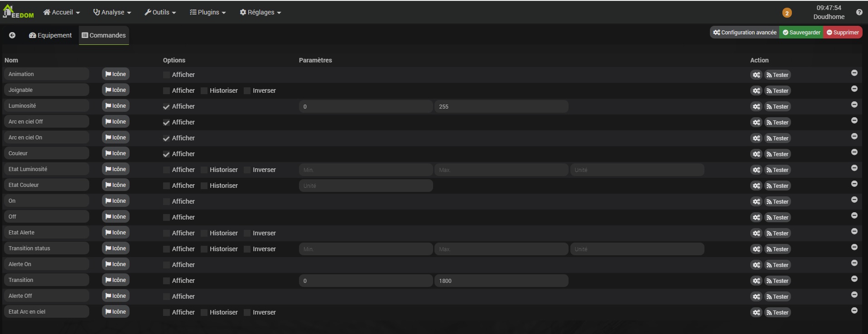Click the Doudhome name text
The image size is (868, 334).
click(829, 17)
